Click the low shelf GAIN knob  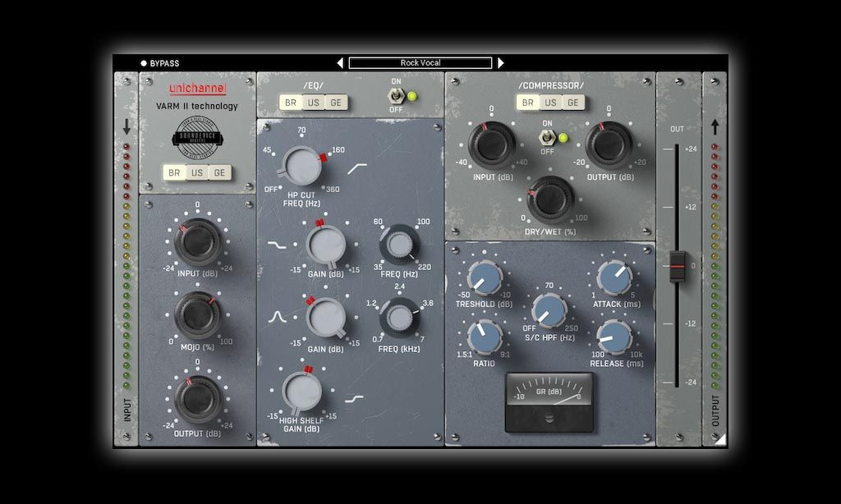pyautogui.click(x=325, y=245)
